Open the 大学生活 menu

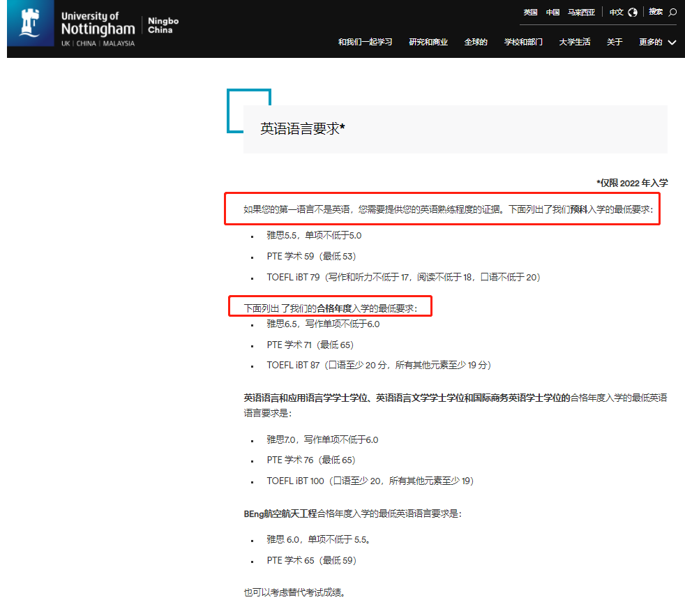pyautogui.click(x=575, y=42)
